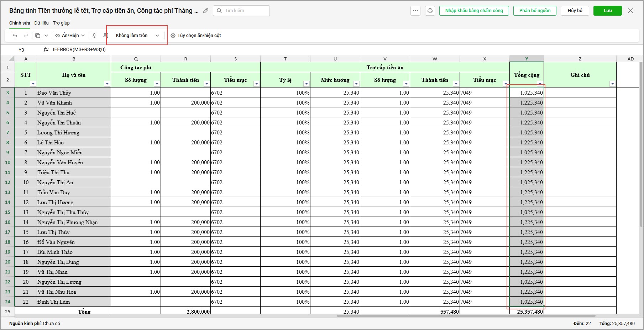The width and height of the screenshot is (644, 330).
Task: Open the Trợ giúp tab
Action: click(x=61, y=23)
